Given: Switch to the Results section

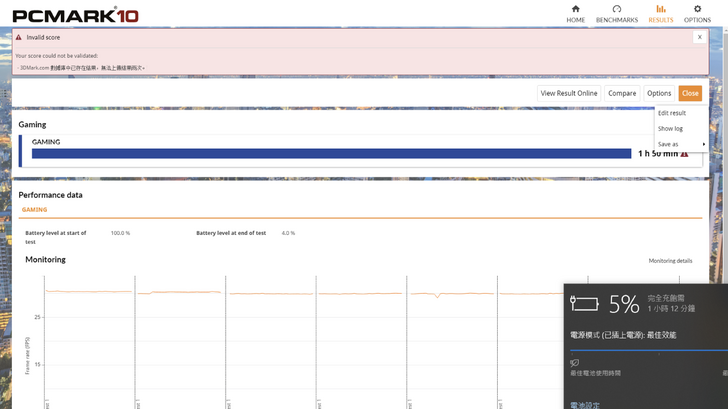Looking at the screenshot, I should pos(661,13).
